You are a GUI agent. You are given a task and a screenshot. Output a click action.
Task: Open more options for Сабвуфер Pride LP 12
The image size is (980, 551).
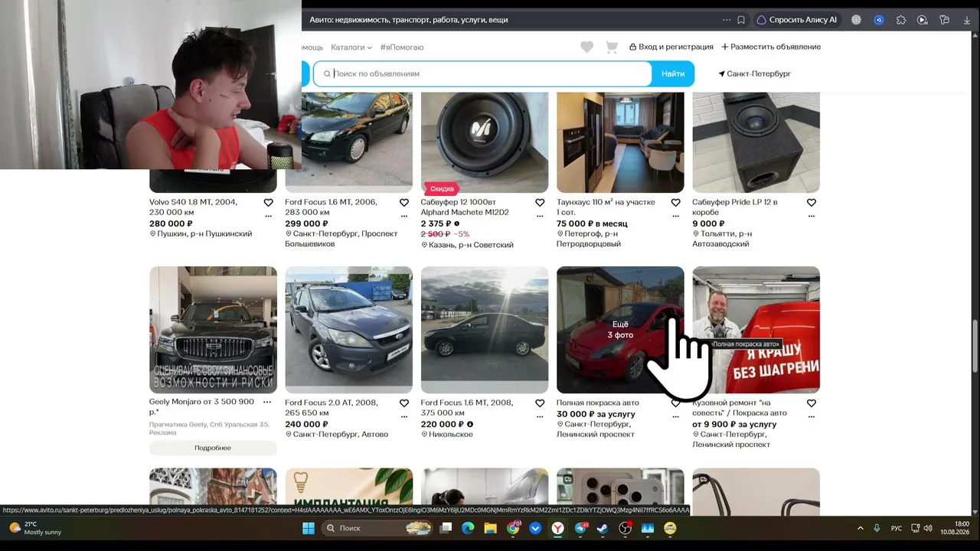(812, 216)
